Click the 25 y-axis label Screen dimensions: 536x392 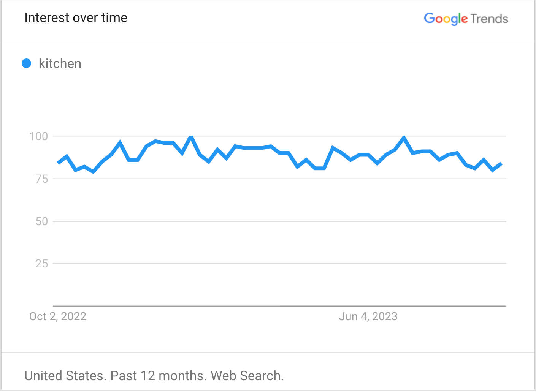pyautogui.click(x=42, y=264)
